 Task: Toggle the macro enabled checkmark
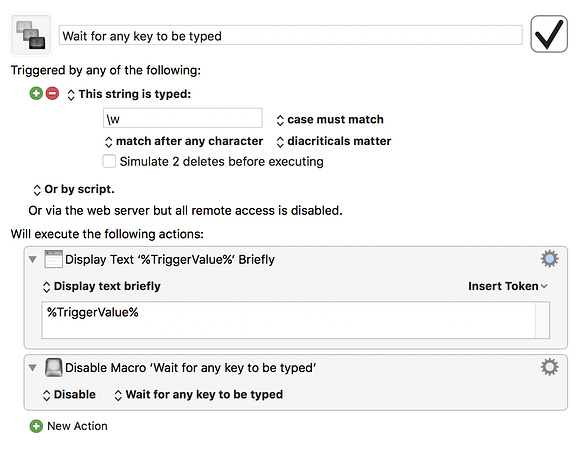pos(549,34)
